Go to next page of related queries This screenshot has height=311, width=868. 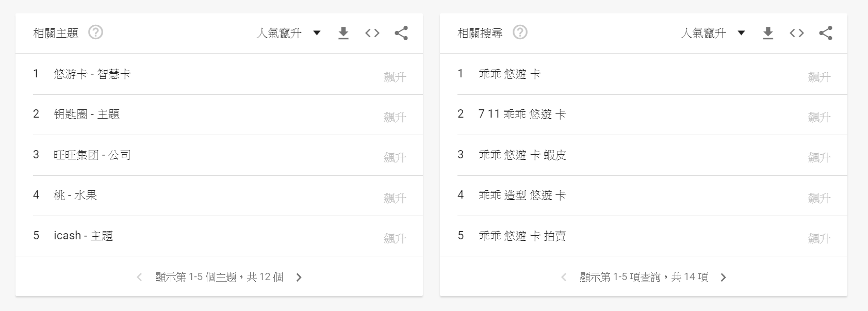[x=724, y=277]
